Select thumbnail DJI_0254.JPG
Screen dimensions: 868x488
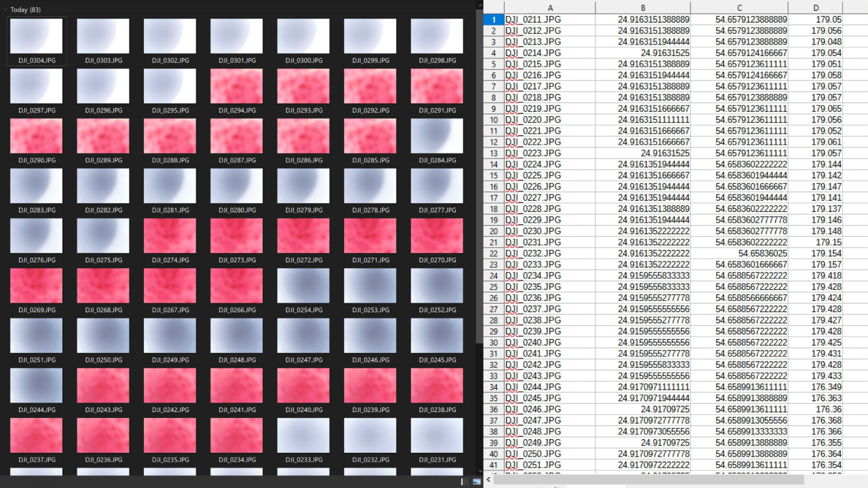(x=303, y=286)
